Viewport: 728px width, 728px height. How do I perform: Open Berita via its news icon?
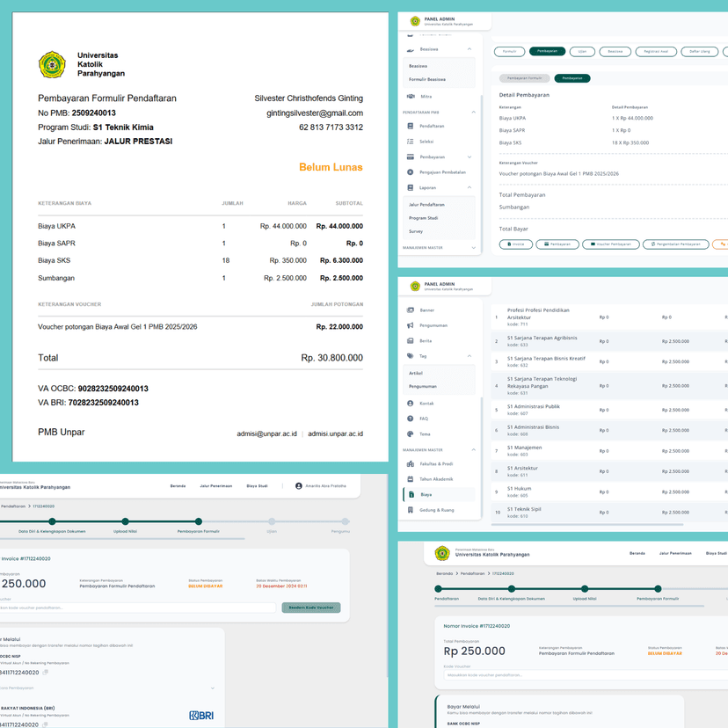[x=410, y=341]
